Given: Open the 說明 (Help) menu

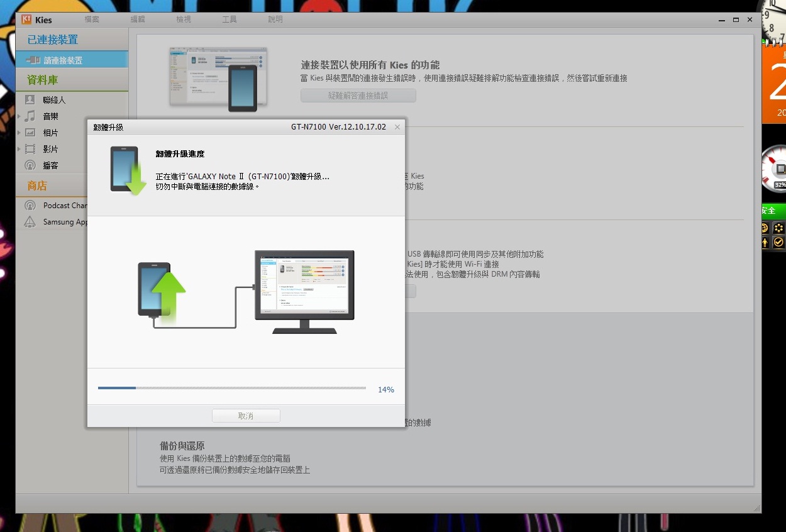Looking at the screenshot, I should (275, 19).
